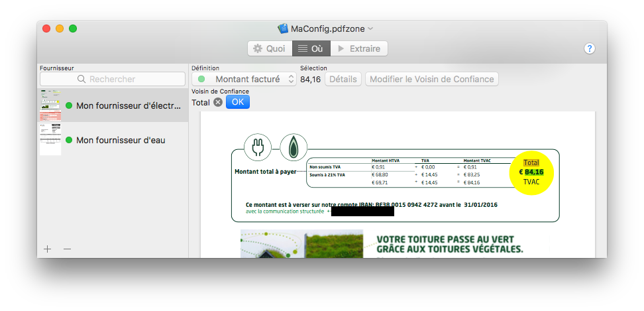Viewport: 644px width, 311px height.
Task: Select Mon fournisseur d'eau in list
Action: pos(120,140)
